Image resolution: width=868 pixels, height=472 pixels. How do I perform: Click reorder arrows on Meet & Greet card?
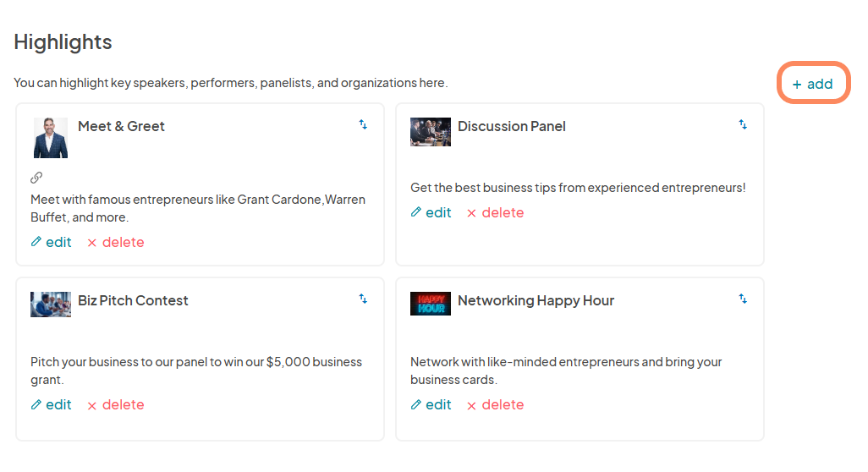(x=363, y=124)
